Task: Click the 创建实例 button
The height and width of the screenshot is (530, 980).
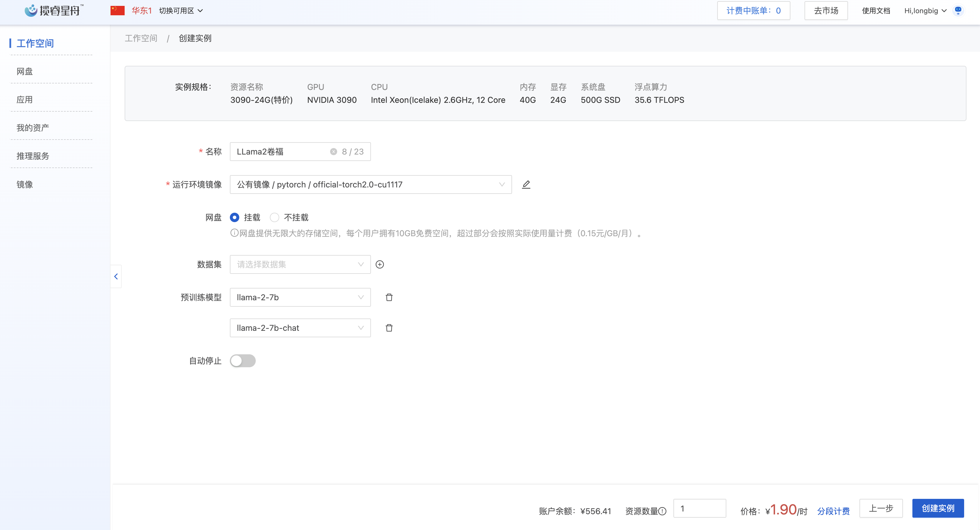Action: tap(937, 508)
